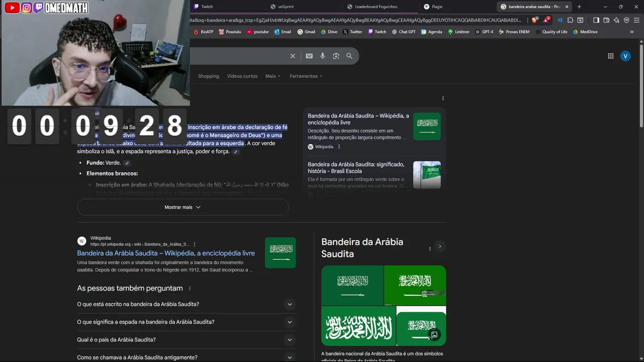Select the Vídeos curtos search filter
This screenshot has width=644, height=362.
point(242,76)
